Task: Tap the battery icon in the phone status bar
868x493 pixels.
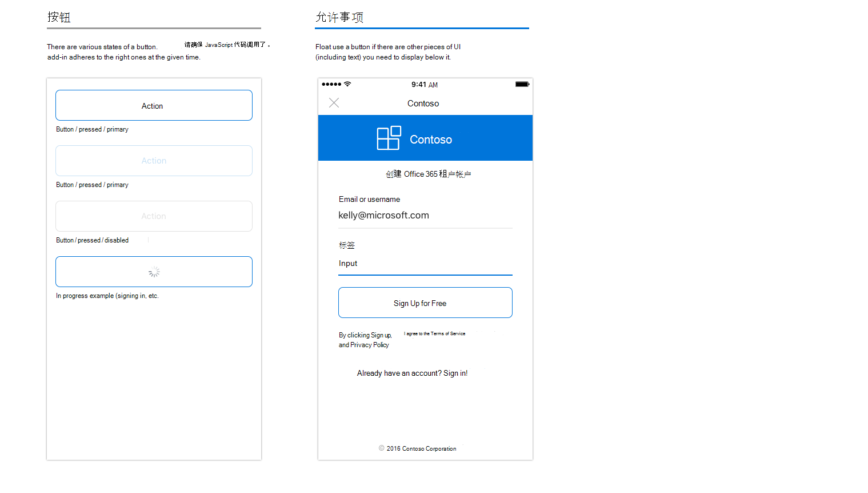Action: click(522, 84)
